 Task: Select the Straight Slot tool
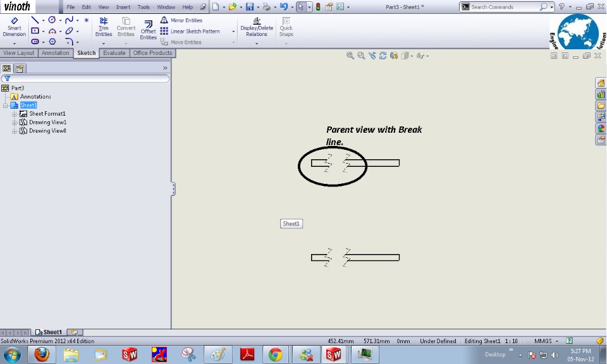(x=35, y=41)
